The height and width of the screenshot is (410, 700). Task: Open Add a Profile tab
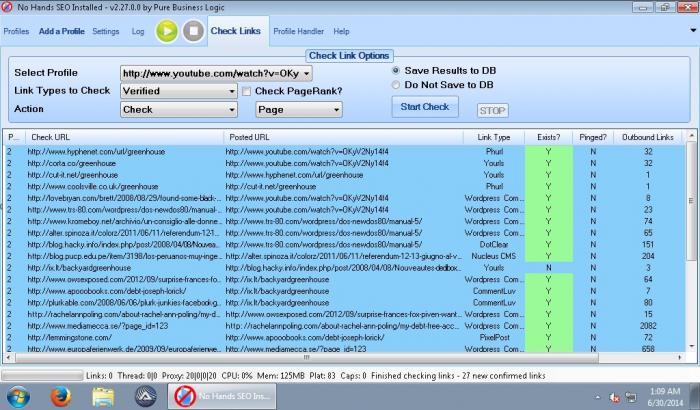coord(62,31)
